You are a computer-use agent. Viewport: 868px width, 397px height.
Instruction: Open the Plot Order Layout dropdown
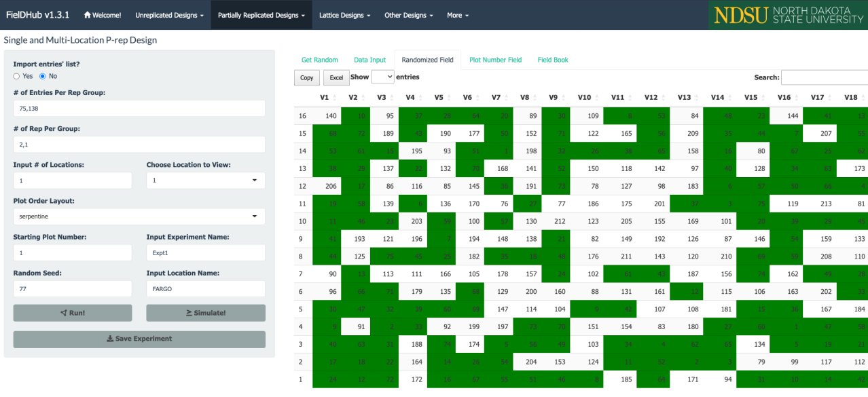tap(139, 216)
